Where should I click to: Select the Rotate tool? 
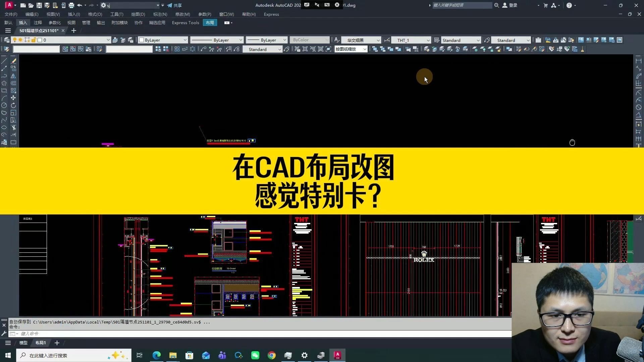click(x=13, y=105)
